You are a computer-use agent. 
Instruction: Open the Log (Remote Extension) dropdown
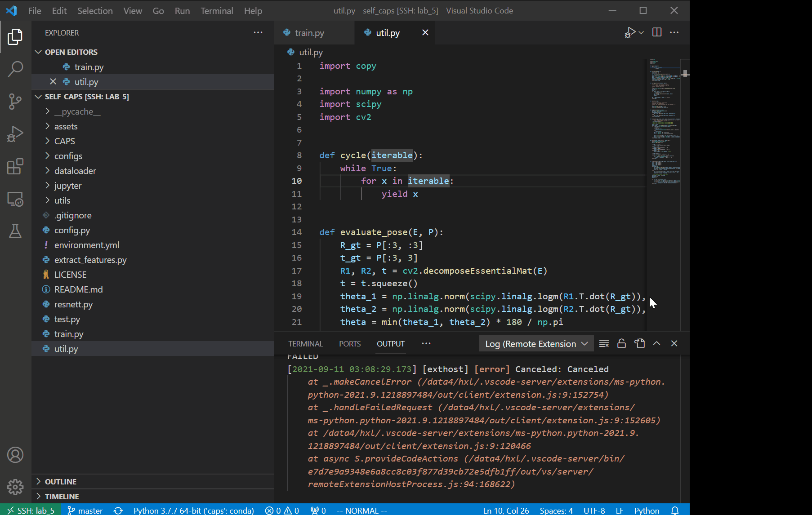(536, 343)
